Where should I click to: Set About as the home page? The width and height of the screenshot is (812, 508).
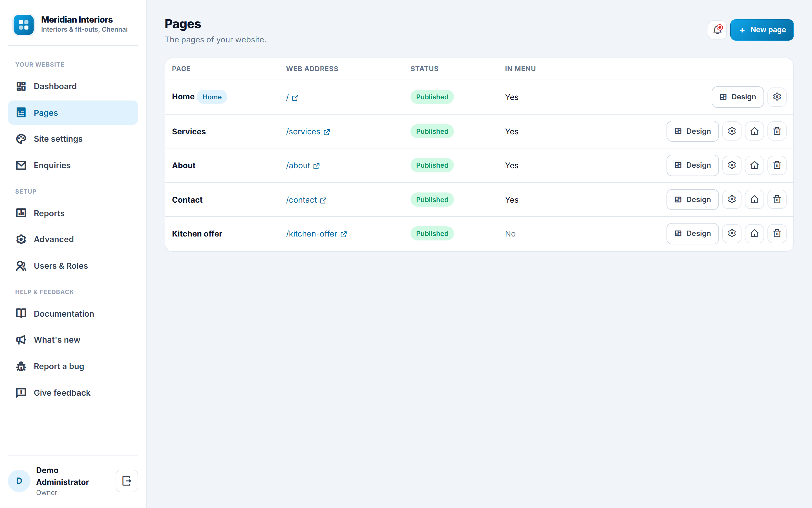754,165
